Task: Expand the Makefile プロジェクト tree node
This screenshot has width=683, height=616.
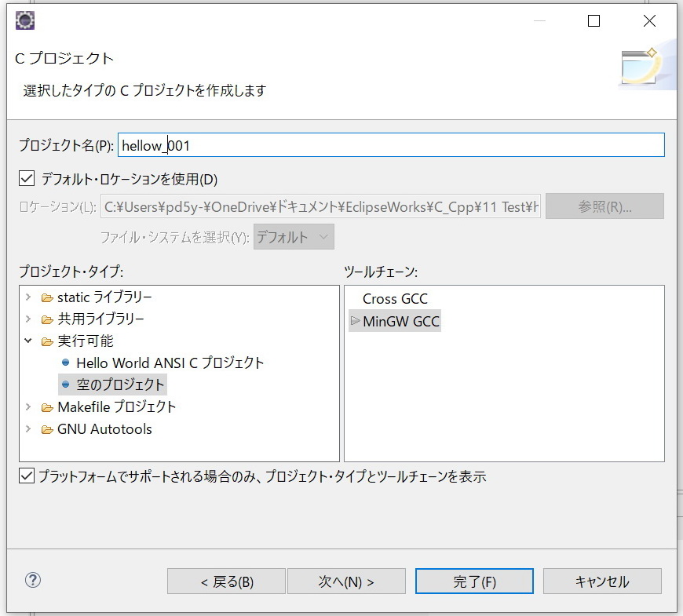Action: click(x=29, y=407)
